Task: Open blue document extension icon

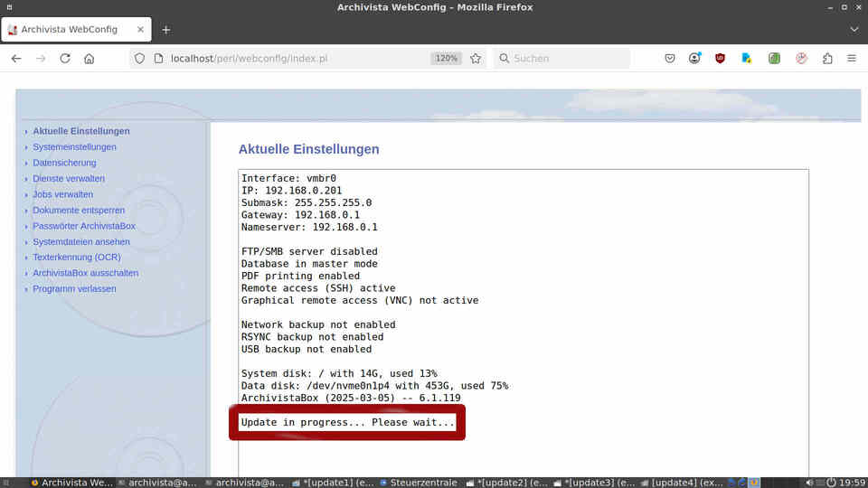Action: [746, 58]
